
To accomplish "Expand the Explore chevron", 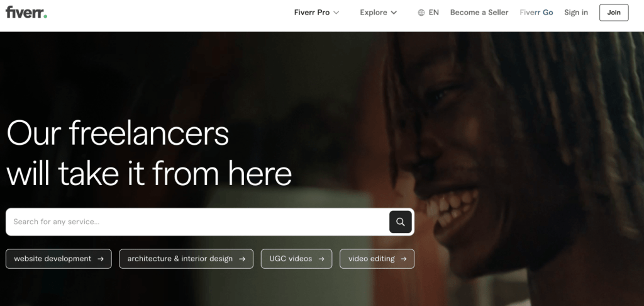I will coord(394,13).
